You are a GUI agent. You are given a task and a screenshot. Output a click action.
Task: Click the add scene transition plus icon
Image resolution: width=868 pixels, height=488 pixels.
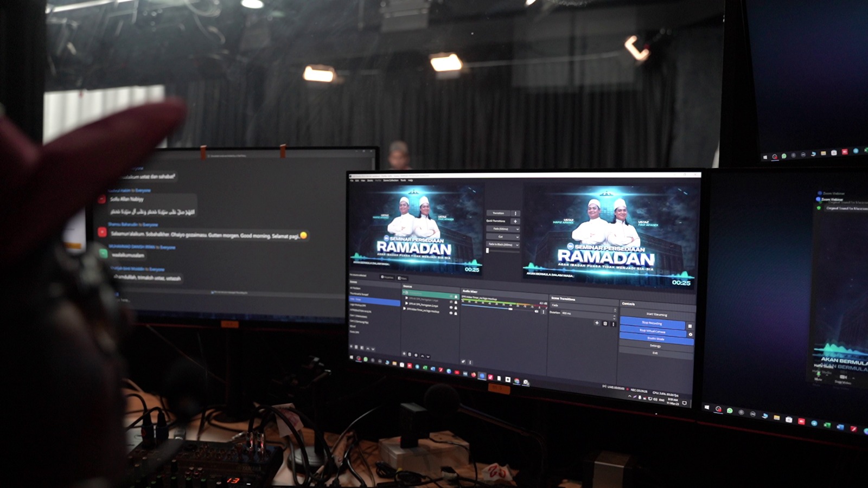pyautogui.click(x=597, y=323)
